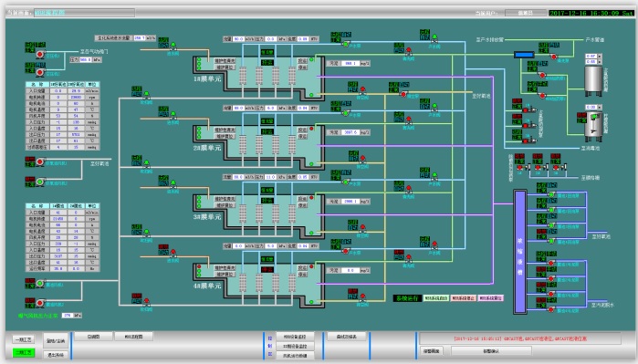This screenshot has width=638, height=364.
Task: Toggle 停运 button on 2# membrane unit
Action: point(302,136)
